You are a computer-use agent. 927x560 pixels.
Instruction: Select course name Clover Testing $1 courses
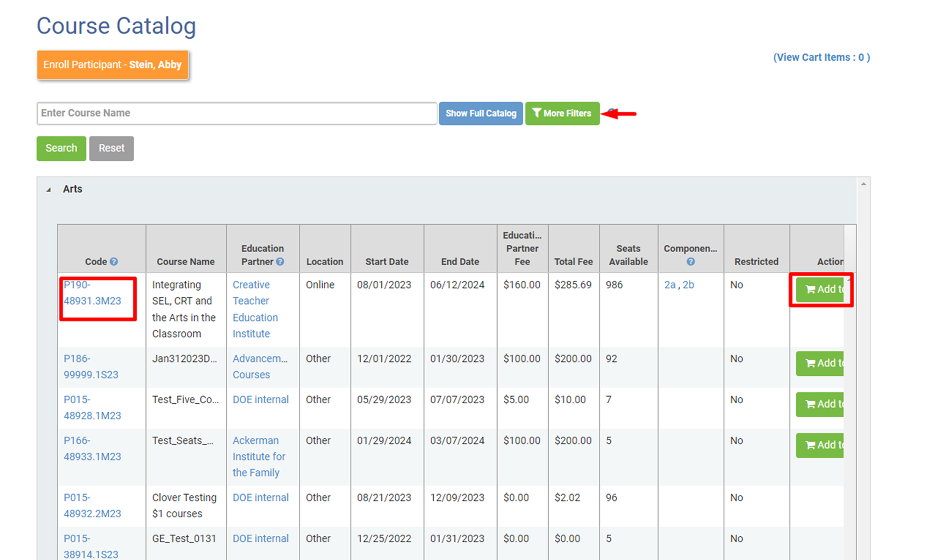point(184,505)
